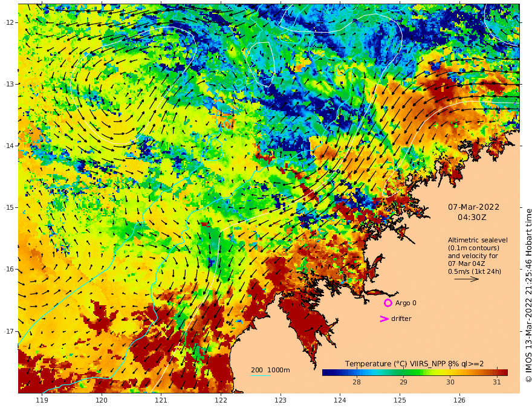Click the latitude axis label -16

click(x=9, y=269)
